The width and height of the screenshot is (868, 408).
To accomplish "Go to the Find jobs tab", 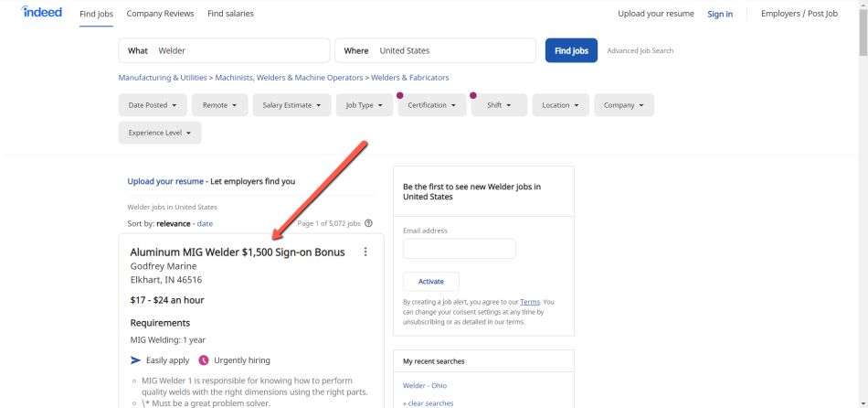I will tap(96, 14).
